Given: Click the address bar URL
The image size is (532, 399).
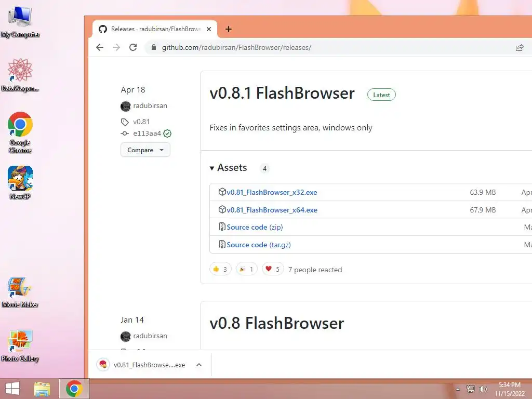Looking at the screenshot, I should coord(236,47).
